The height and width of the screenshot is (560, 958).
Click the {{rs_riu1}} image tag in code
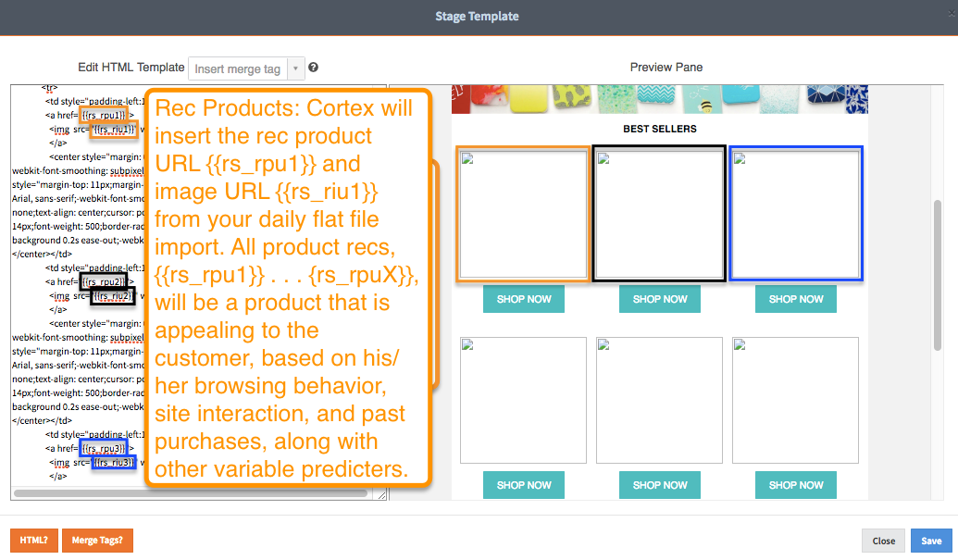pyautogui.click(x=114, y=129)
